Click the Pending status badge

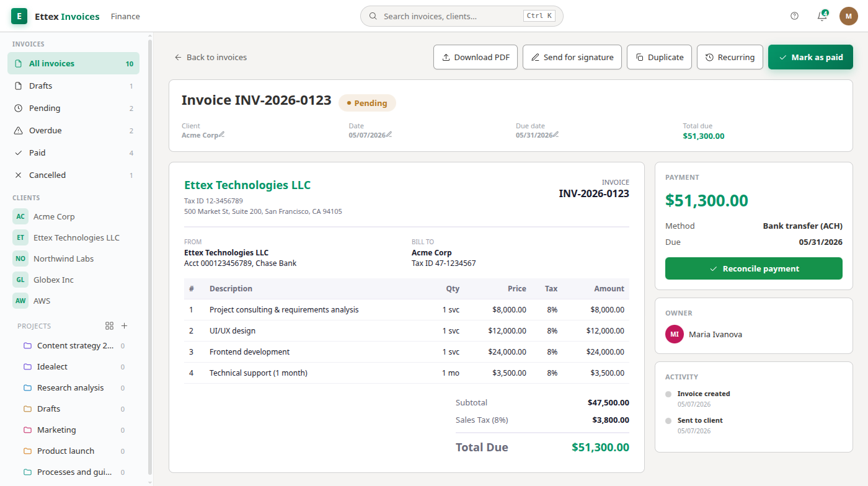click(367, 103)
